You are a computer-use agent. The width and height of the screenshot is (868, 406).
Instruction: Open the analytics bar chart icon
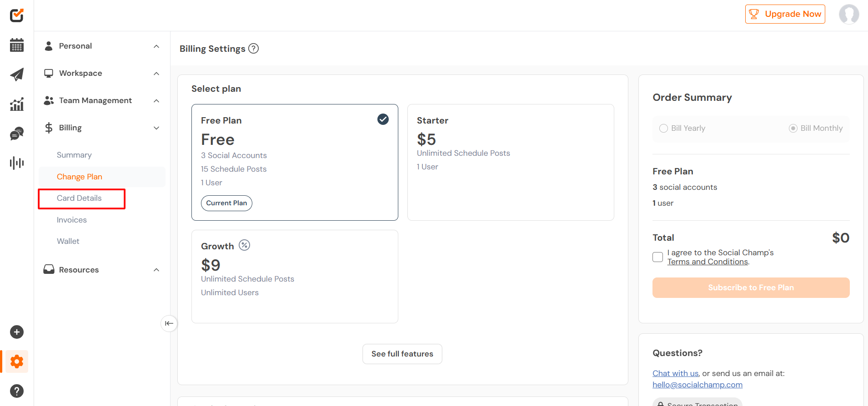coord(17,104)
